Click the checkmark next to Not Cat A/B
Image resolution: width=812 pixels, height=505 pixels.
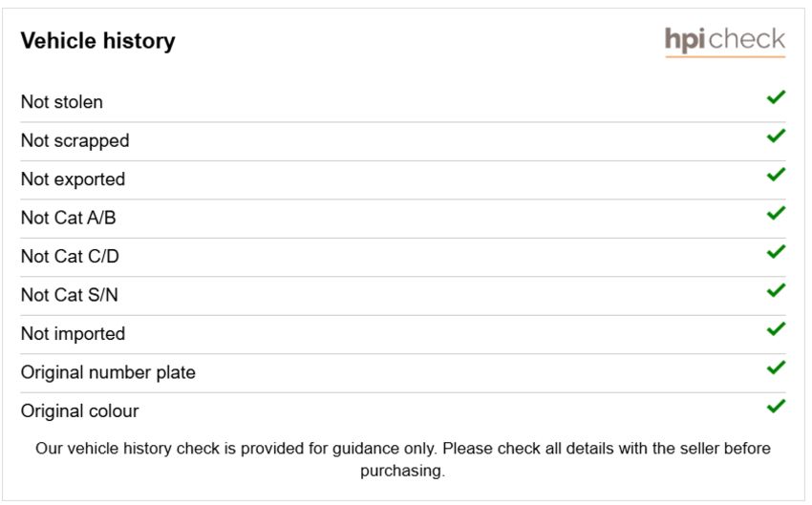click(x=777, y=213)
